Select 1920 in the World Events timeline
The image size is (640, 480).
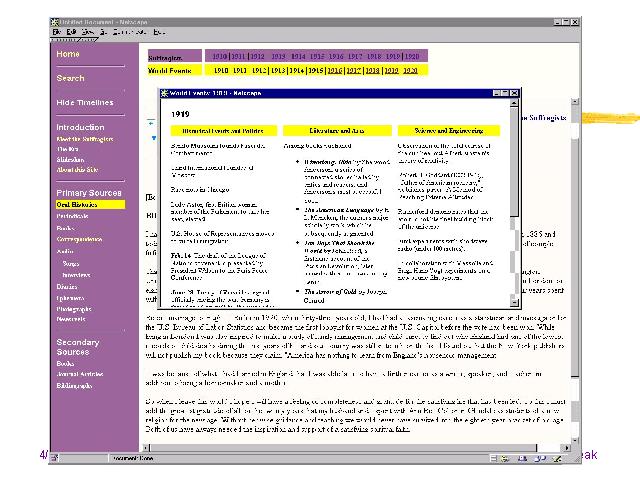[410, 71]
